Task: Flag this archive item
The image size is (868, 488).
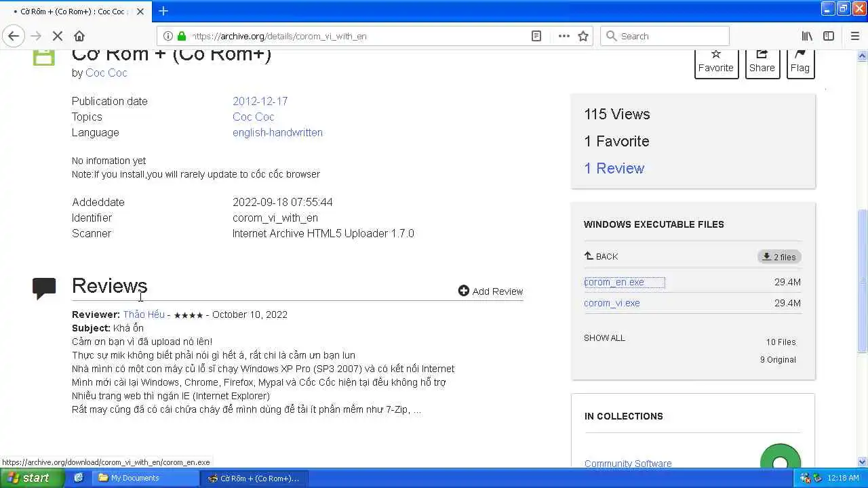Action: point(800,61)
